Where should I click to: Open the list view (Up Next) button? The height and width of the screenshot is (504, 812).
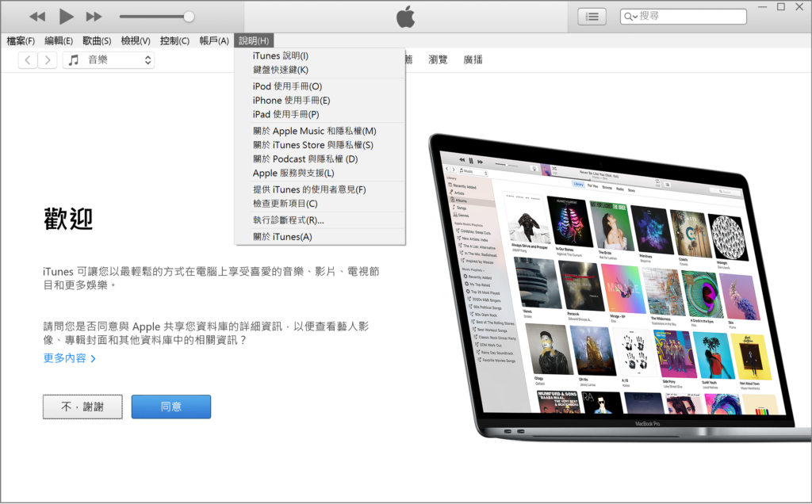592,17
